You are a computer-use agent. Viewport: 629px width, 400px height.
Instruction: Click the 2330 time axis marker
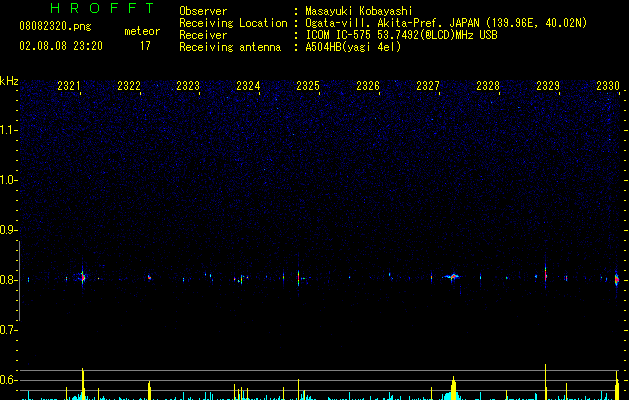[608, 86]
